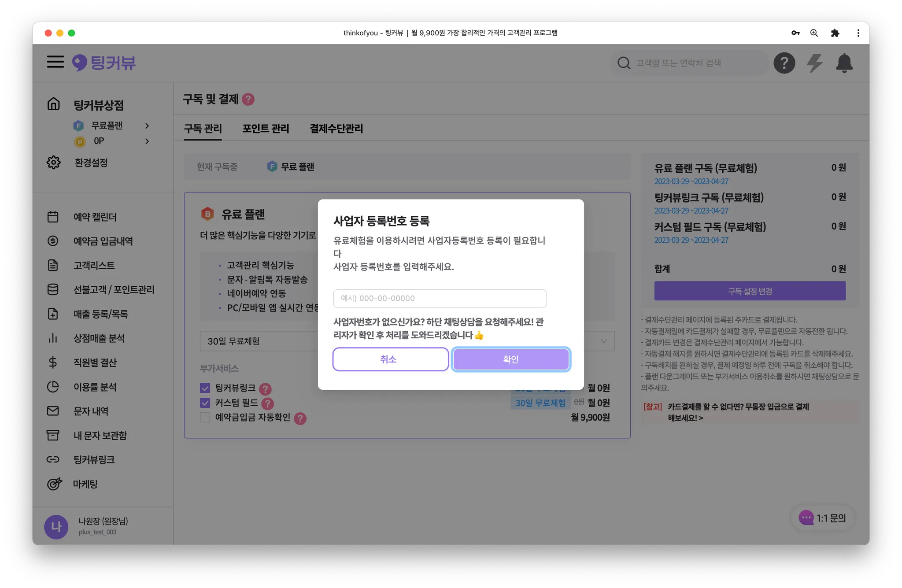The width and height of the screenshot is (902, 588).
Task: Click 취소 button in dialog
Action: [390, 359]
